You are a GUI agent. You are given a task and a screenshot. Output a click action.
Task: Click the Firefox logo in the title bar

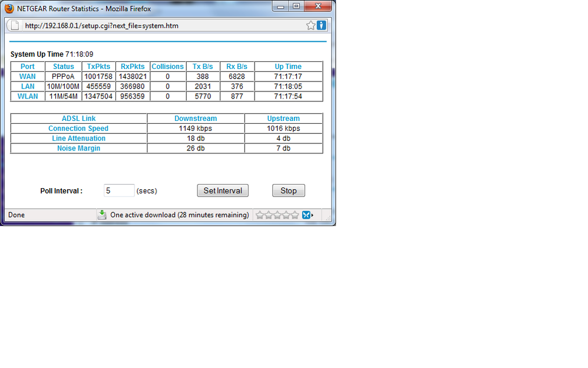pyautogui.click(x=9, y=8)
